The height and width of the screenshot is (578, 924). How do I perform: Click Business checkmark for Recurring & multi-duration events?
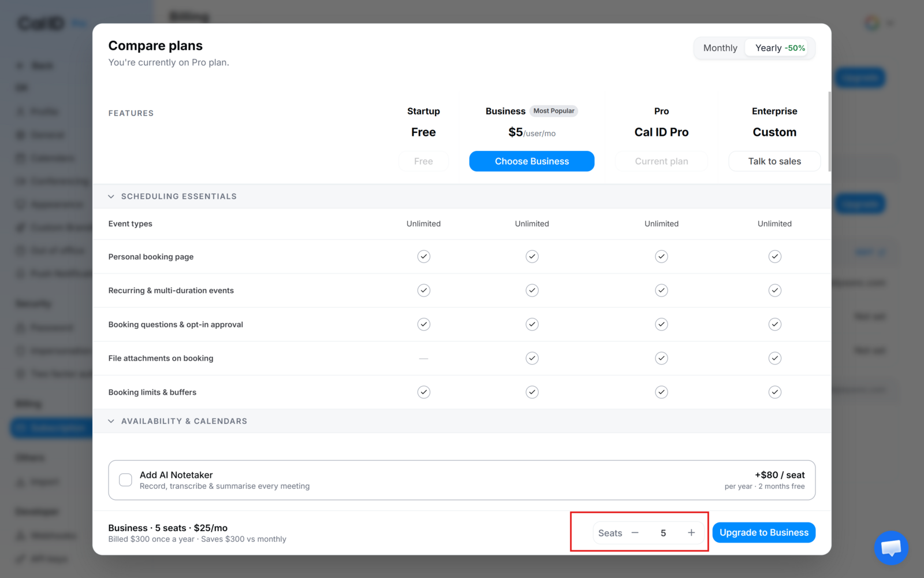coord(532,290)
